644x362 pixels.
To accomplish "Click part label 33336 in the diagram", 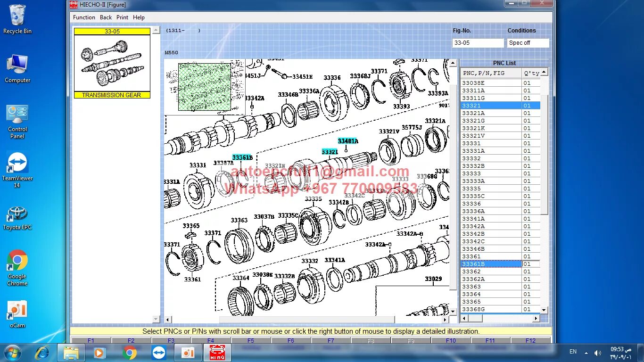I will (332, 78).
